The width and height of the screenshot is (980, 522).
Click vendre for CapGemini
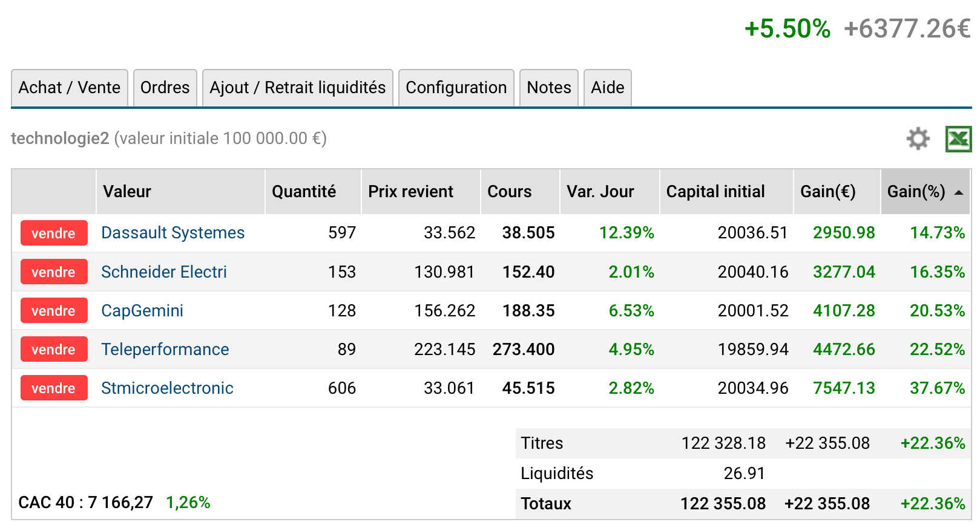coord(54,310)
